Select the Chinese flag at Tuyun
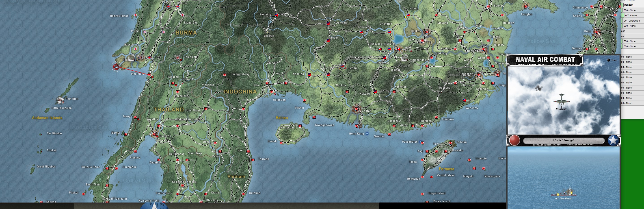 328,41
